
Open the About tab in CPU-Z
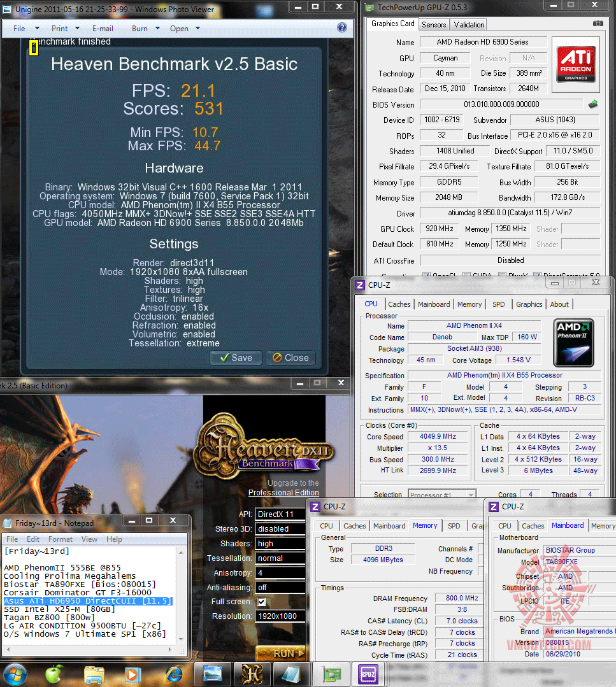(x=559, y=304)
